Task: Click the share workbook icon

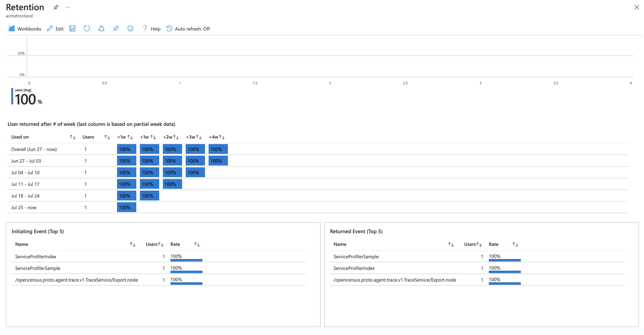Action: [x=101, y=29]
